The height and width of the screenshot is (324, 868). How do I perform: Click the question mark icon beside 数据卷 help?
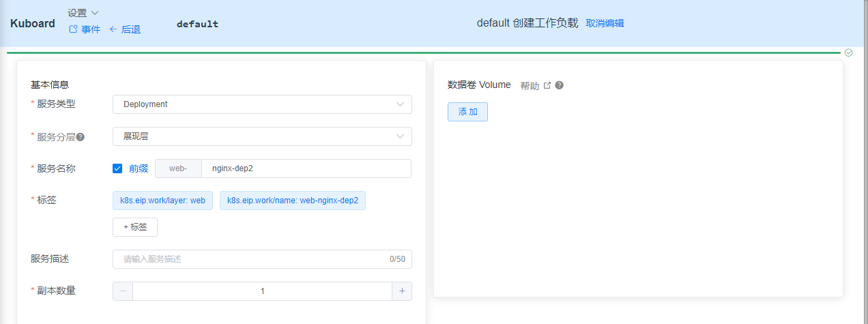pyautogui.click(x=560, y=85)
